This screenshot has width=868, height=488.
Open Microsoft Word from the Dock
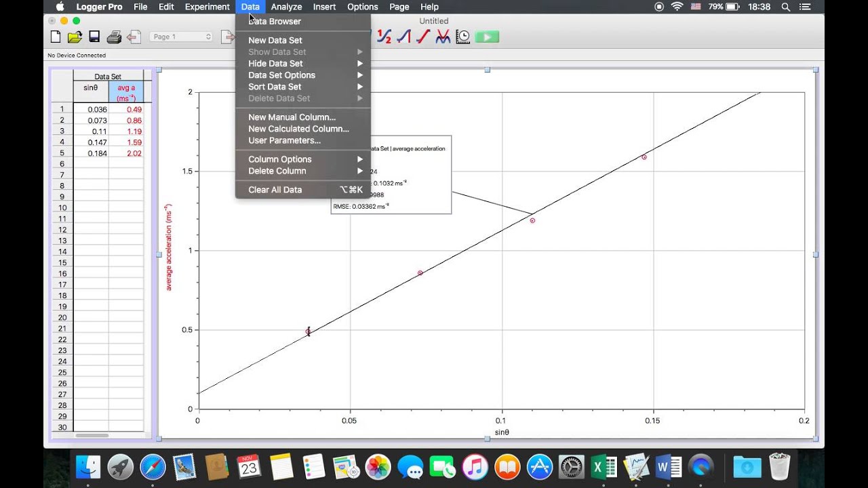coord(669,467)
